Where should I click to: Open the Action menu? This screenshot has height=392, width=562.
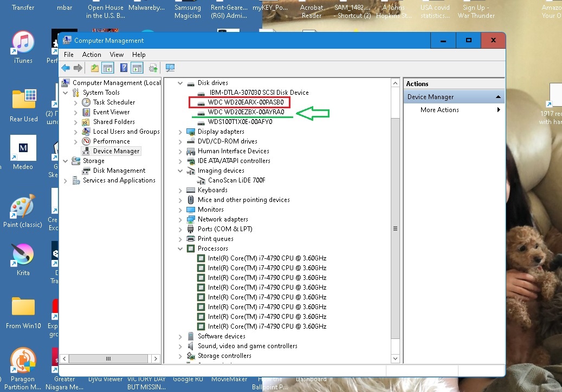point(92,55)
